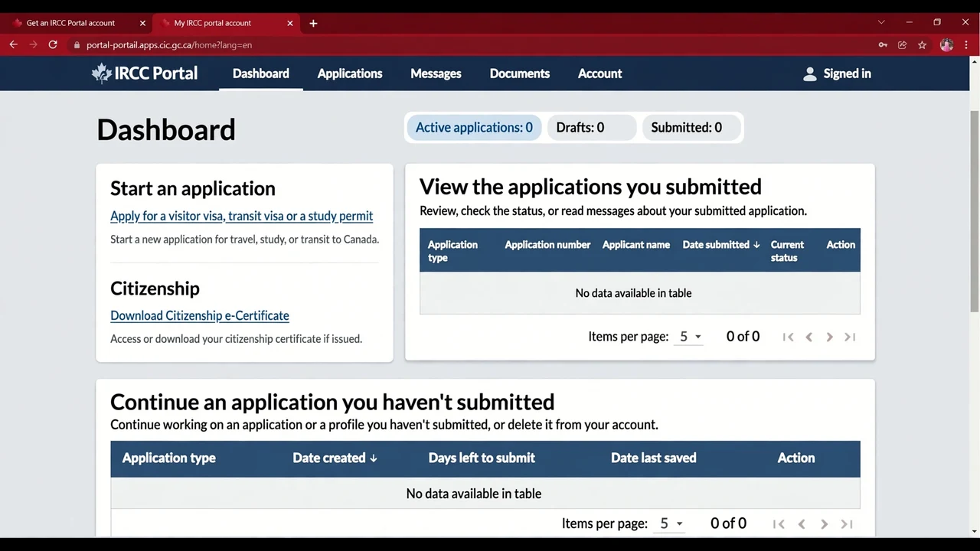Go to previous page in unsubmitted applications table
This screenshot has height=551, width=980.
point(802,523)
